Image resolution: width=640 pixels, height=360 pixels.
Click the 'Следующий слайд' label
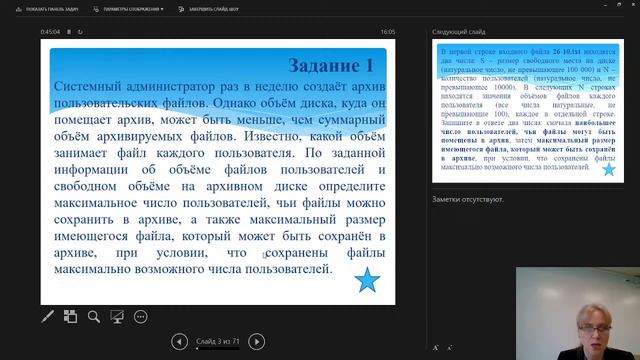point(459,31)
